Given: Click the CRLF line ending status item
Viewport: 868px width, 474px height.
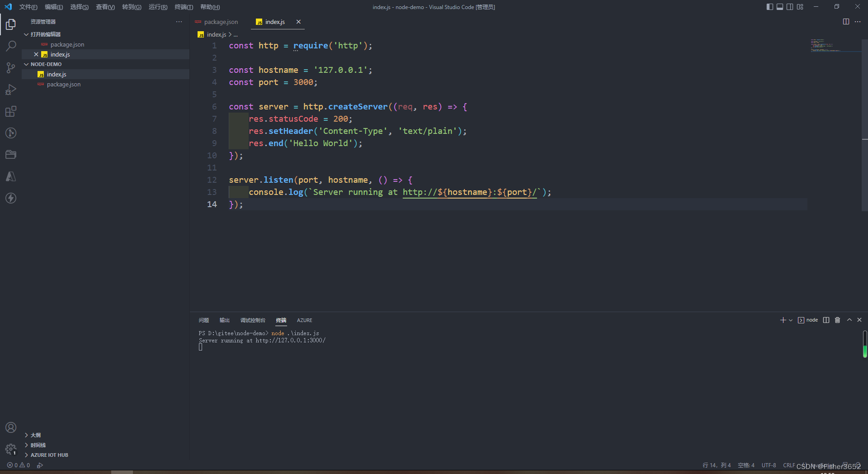Looking at the screenshot, I should tap(789, 465).
